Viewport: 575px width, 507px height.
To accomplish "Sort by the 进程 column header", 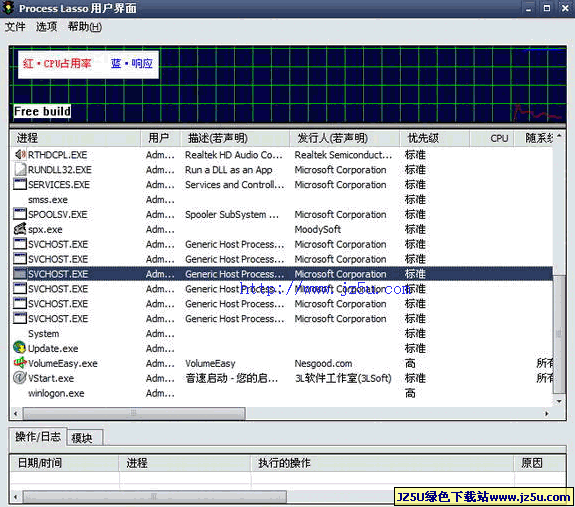I will 75,138.
